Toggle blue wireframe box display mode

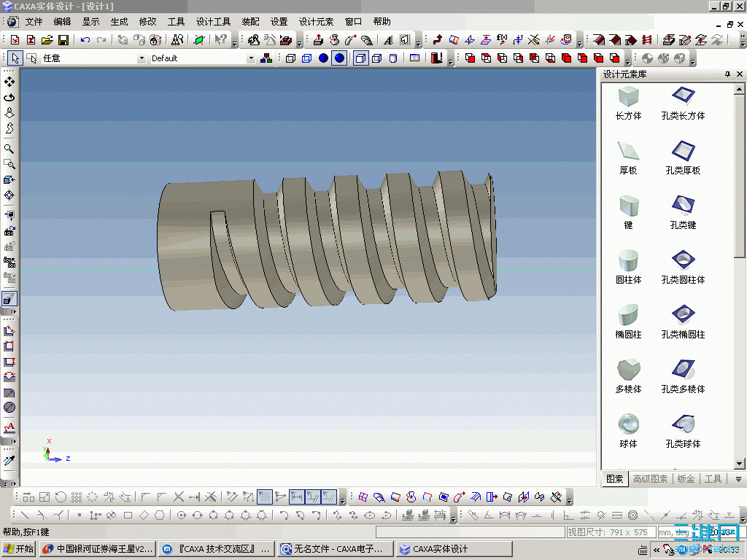point(307,58)
